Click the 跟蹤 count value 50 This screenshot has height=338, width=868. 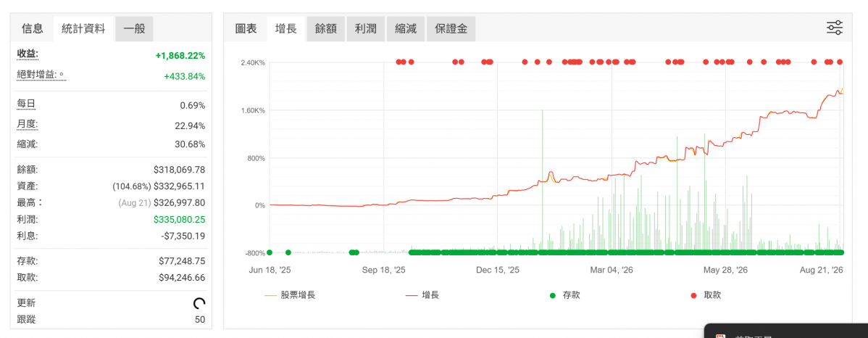tap(200, 320)
